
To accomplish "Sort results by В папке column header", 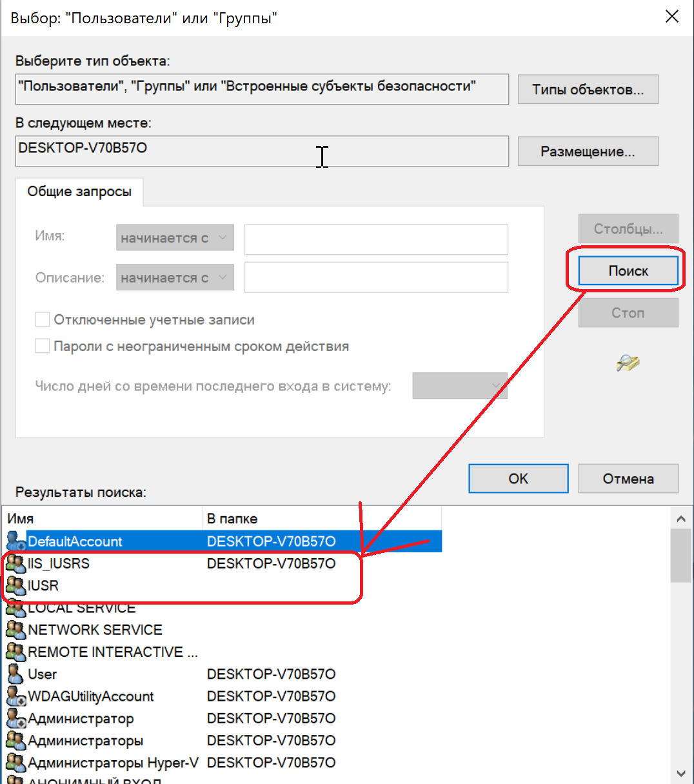I will [322, 519].
